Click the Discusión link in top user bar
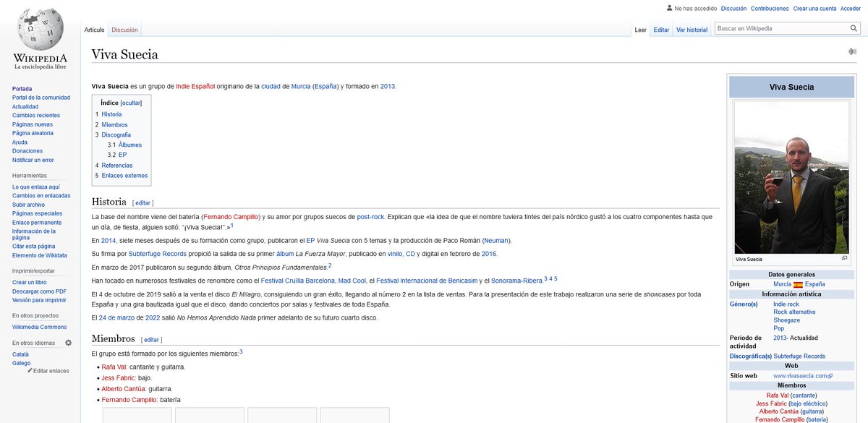Viewport: 868px width, 423px height. coord(733,9)
